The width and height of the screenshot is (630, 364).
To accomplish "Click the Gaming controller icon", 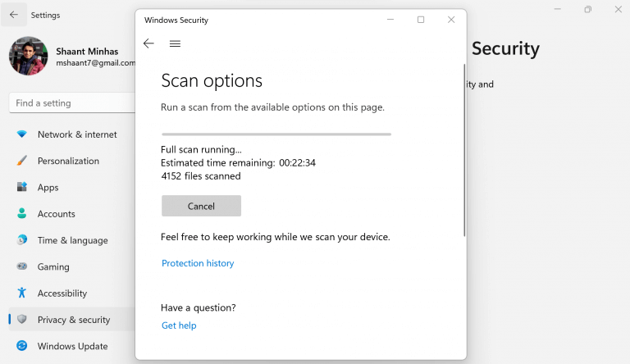I will [x=22, y=266].
